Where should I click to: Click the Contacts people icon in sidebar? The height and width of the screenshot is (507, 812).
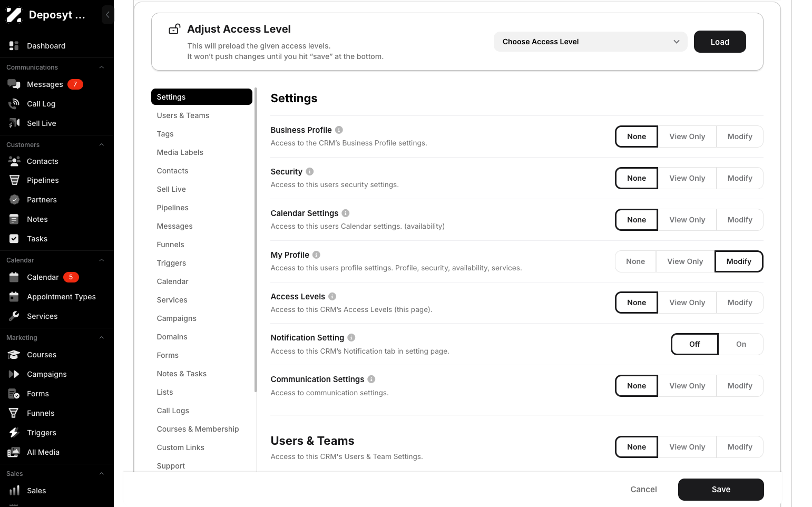[x=14, y=161]
